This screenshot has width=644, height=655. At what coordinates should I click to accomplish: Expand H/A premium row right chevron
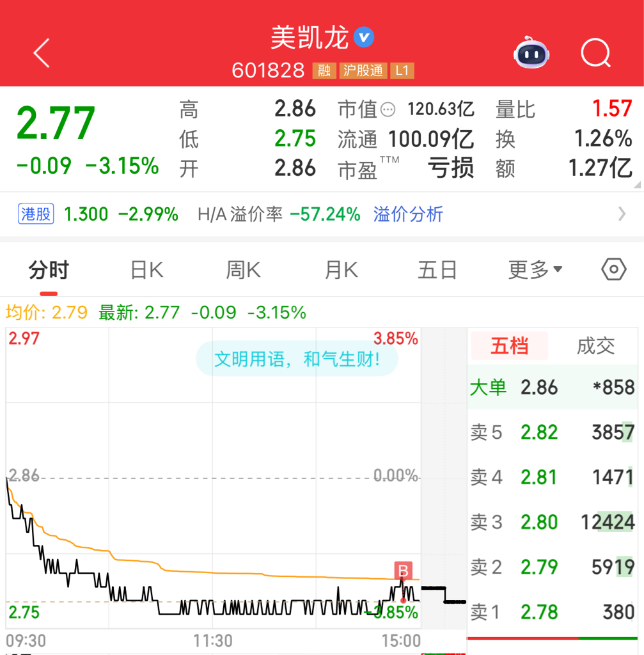tap(622, 214)
